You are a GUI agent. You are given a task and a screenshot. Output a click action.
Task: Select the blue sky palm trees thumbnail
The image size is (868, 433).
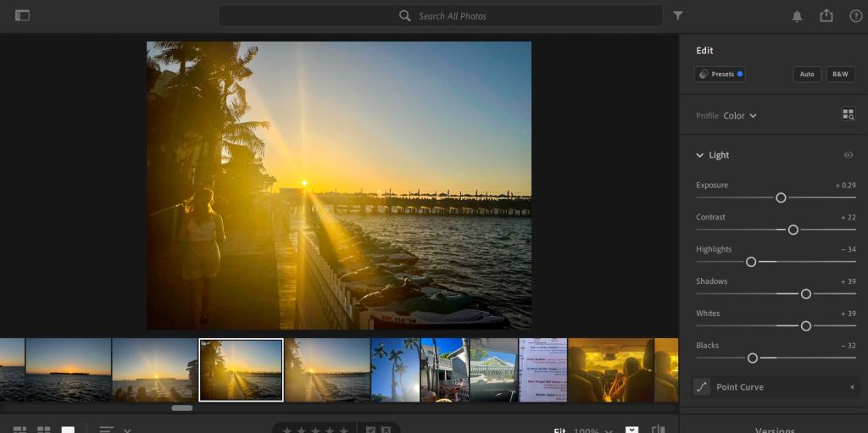(x=395, y=369)
